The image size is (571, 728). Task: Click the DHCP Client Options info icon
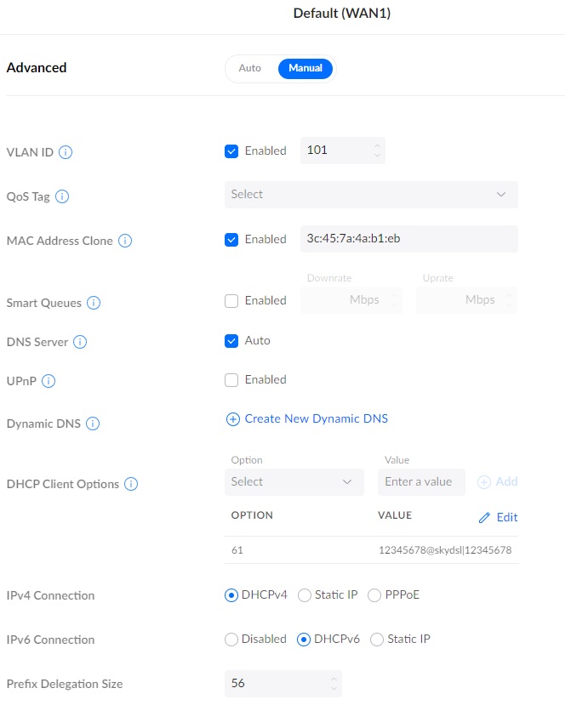click(x=130, y=484)
